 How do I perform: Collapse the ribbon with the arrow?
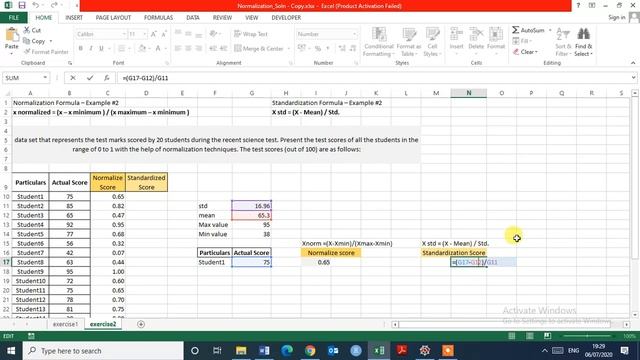click(x=633, y=63)
